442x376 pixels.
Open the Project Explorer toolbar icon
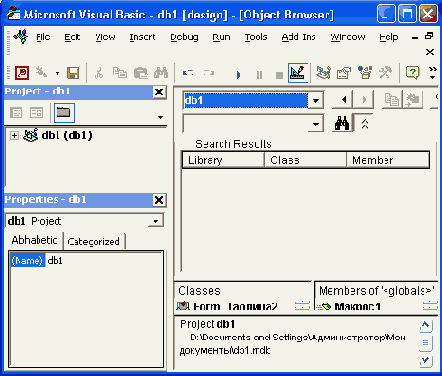pyautogui.click(x=323, y=73)
